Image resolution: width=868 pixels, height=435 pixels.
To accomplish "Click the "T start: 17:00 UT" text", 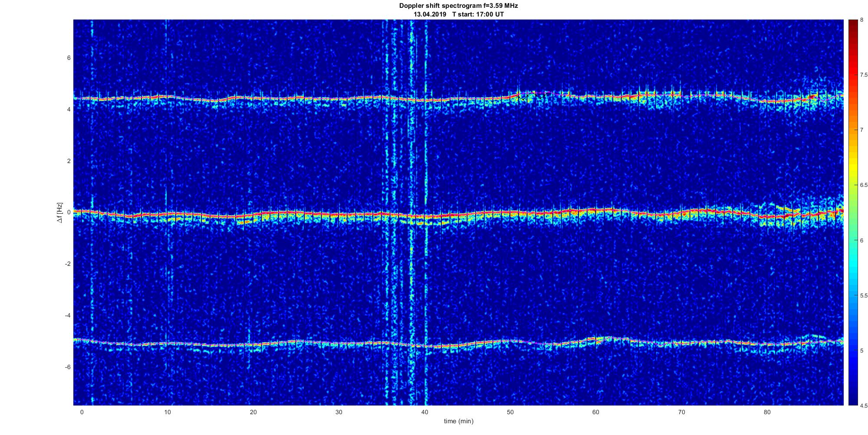I will point(478,14).
